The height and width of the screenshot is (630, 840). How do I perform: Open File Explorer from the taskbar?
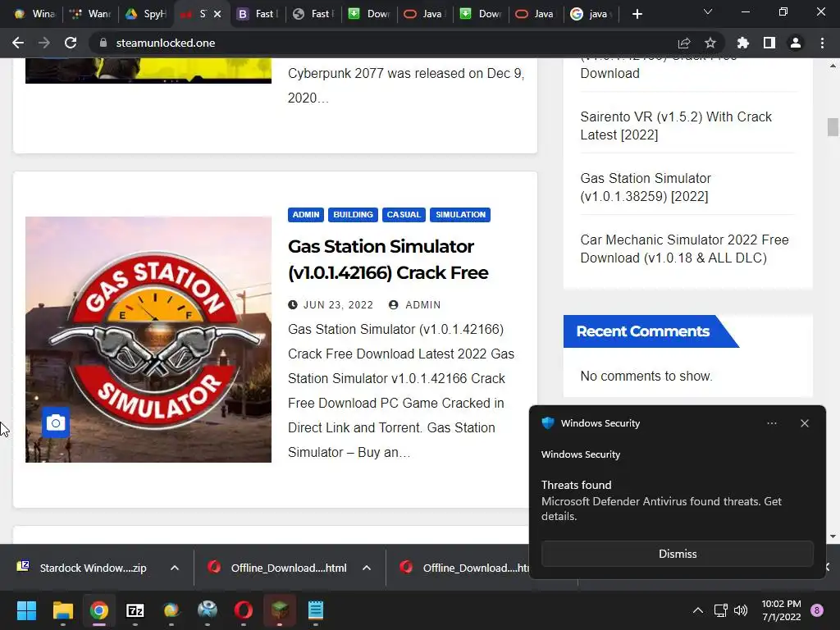(x=62, y=610)
